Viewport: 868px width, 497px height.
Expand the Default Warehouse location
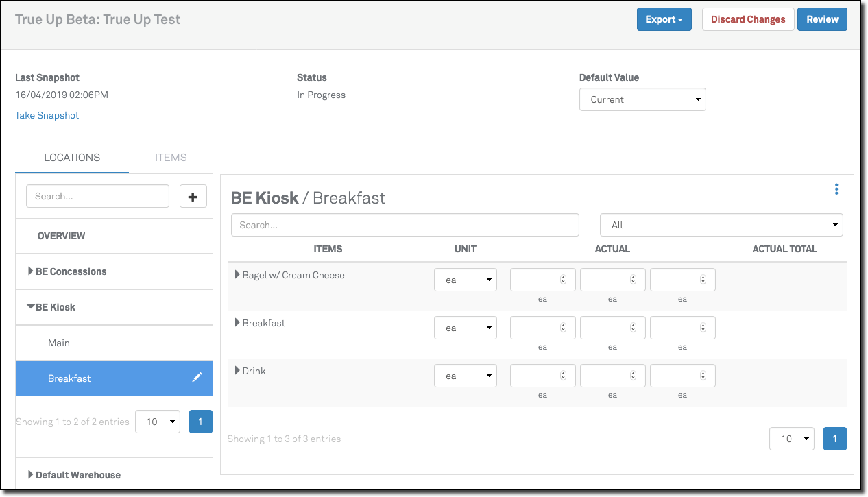pos(31,474)
